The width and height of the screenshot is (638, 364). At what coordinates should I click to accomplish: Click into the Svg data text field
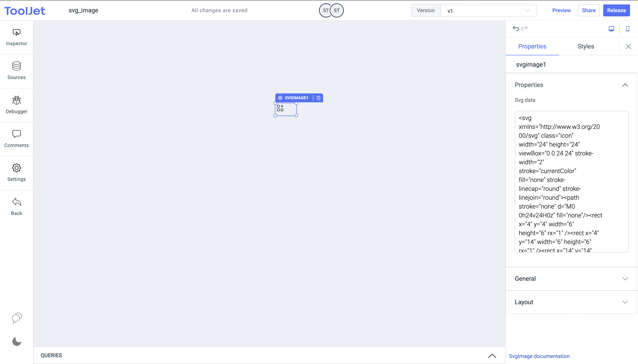[x=571, y=182]
